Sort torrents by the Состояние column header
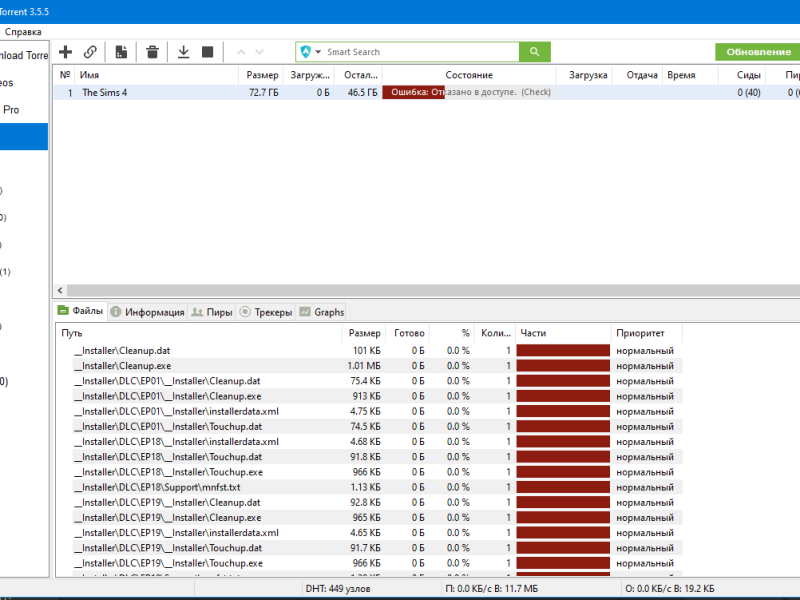Screen dimensions: 800x600 coord(469,75)
